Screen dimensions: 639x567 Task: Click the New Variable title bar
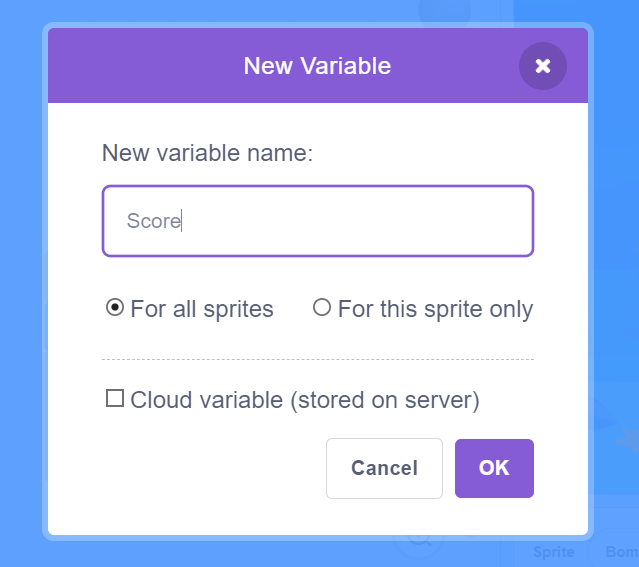(x=317, y=66)
